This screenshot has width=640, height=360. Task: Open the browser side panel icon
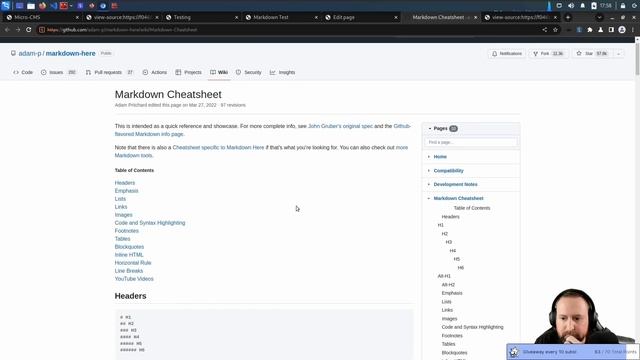pyautogui.click(x=611, y=30)
